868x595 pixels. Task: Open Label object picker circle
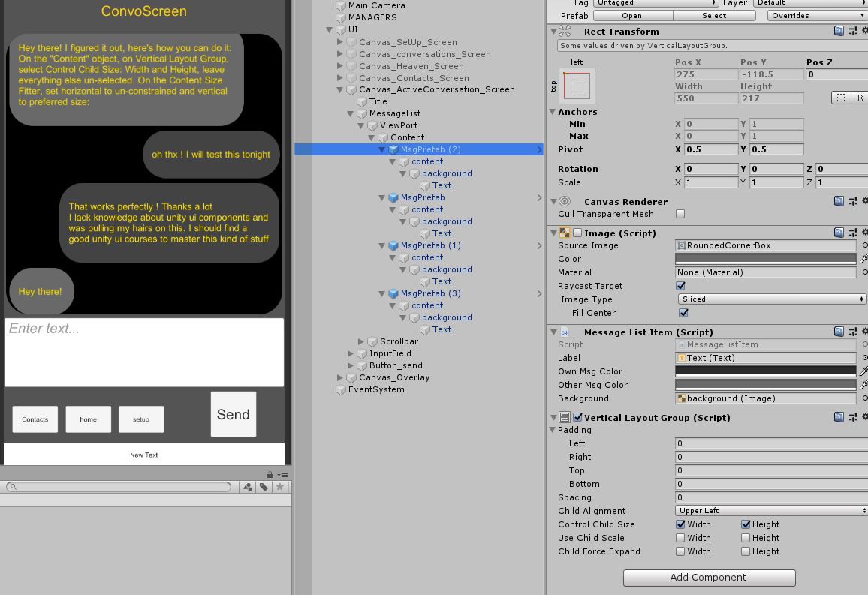[865, 358]
